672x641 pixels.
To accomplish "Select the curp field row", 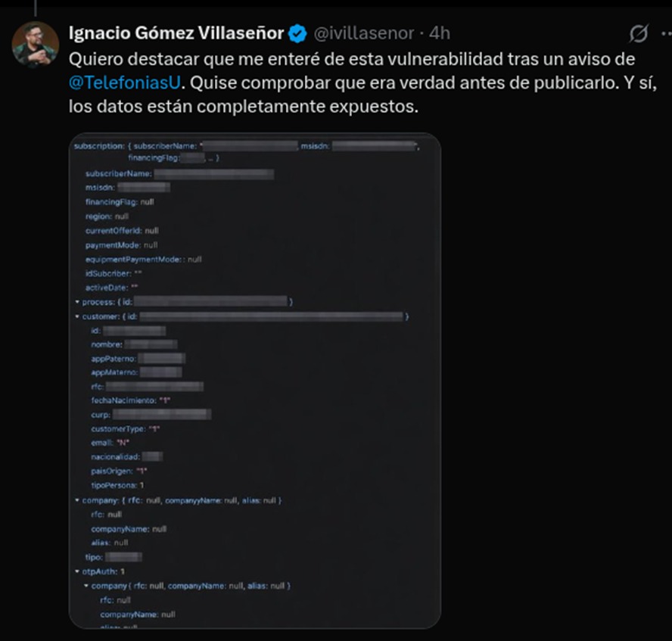I will tap(151, 414).
